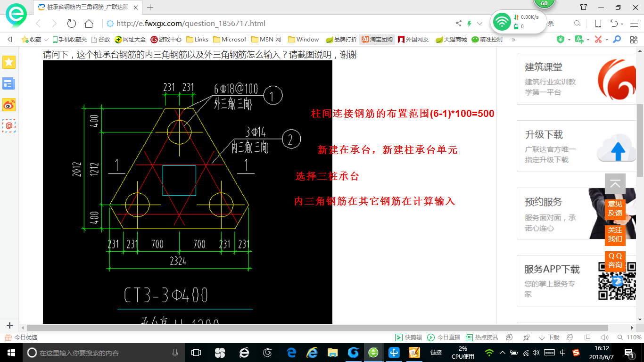
Task: Open the mobile device view icon
Action: point(598,24)
